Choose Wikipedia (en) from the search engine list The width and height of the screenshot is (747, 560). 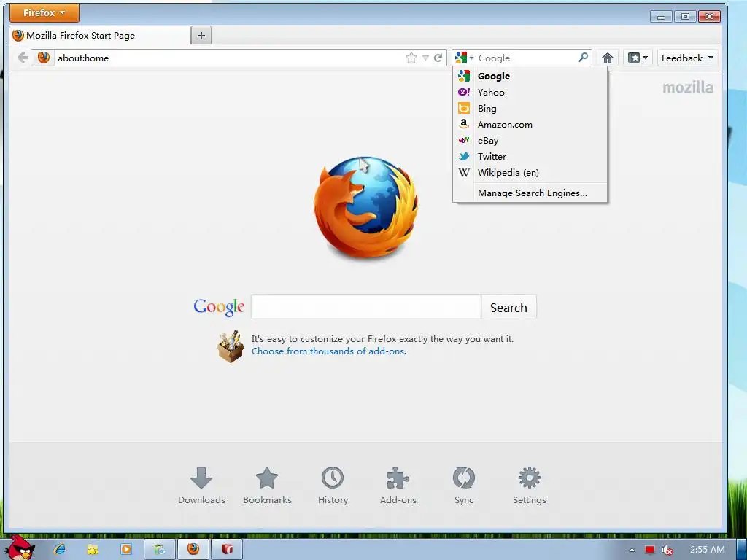(530, 173)
